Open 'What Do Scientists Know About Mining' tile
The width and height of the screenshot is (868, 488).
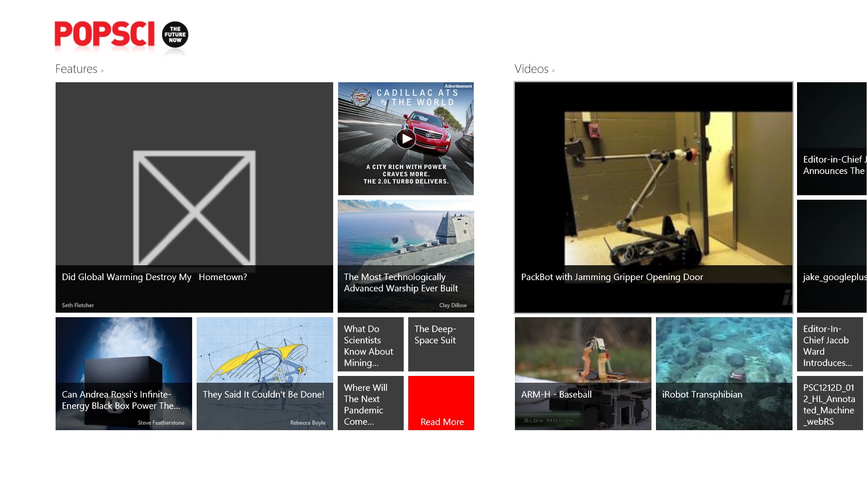pos(370,344)
